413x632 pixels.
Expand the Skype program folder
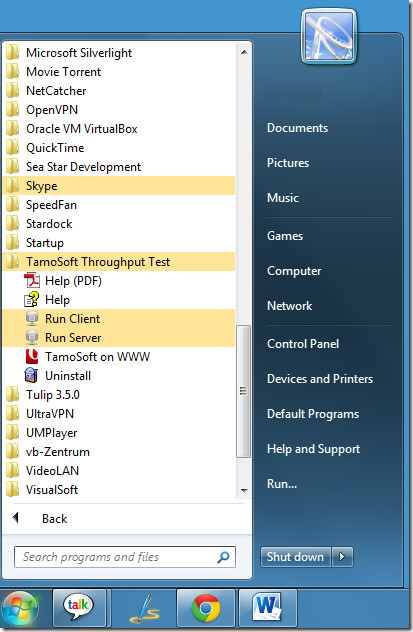(118, 186)
